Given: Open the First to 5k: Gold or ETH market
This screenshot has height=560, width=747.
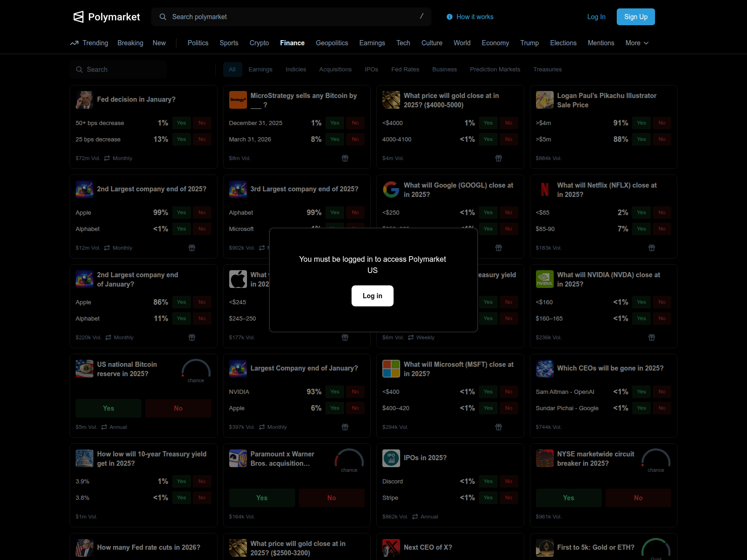Looking at the screenshot, I should point(596,547).
